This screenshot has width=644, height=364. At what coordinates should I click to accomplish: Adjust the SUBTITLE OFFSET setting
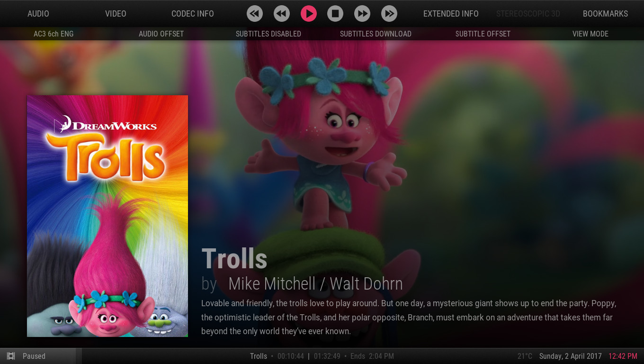pos(483,34)
